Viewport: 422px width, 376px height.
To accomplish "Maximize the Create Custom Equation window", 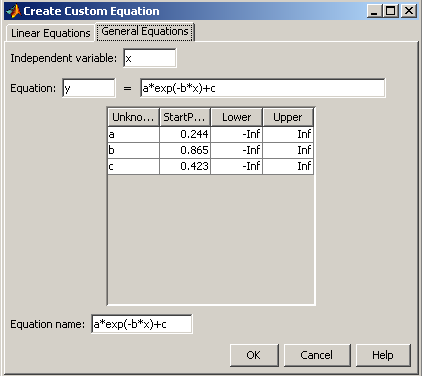I will 391,11.
